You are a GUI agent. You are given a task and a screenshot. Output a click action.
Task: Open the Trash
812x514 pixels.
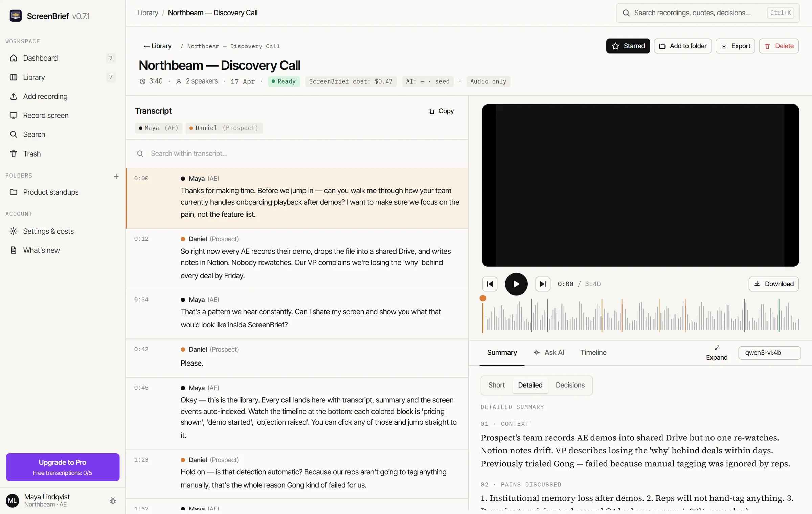point(63,154)
